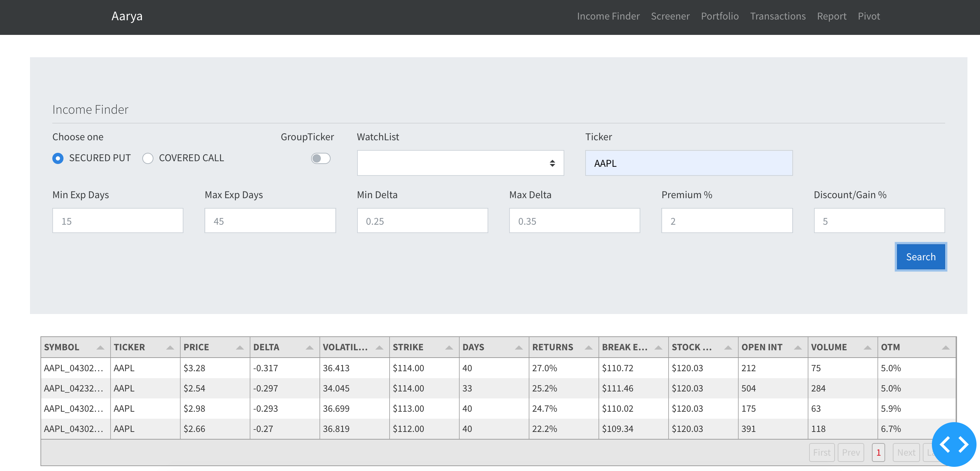
Task: Open the Transactions section
Action: (778, 16)
